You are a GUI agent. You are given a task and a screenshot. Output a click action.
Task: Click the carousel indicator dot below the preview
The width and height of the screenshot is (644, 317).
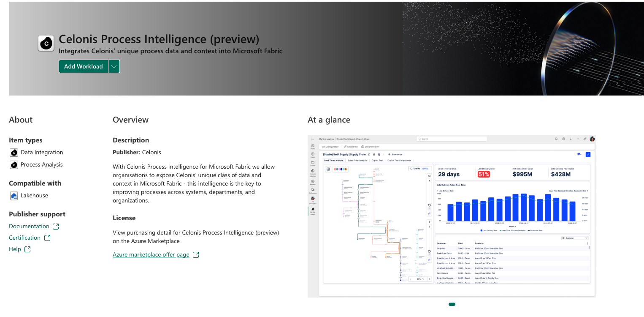coord(452,304)
